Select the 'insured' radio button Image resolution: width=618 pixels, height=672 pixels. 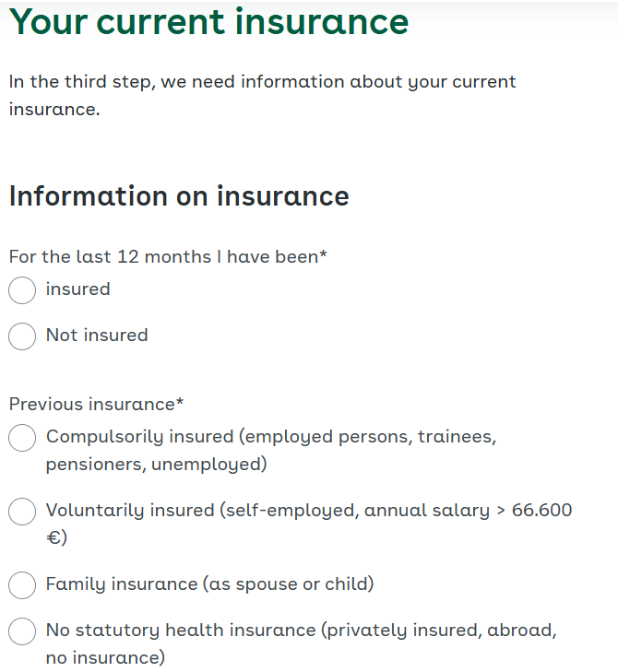point(22,290)
